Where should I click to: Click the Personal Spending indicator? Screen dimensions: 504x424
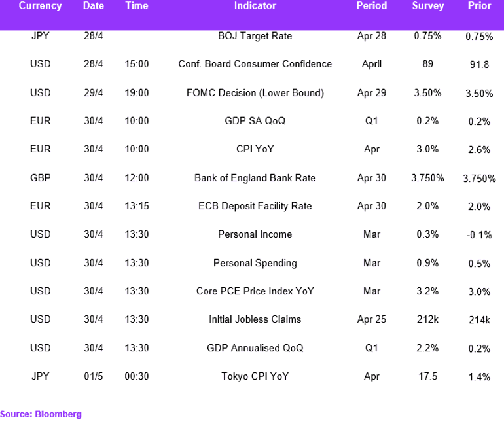coord(255,263)
